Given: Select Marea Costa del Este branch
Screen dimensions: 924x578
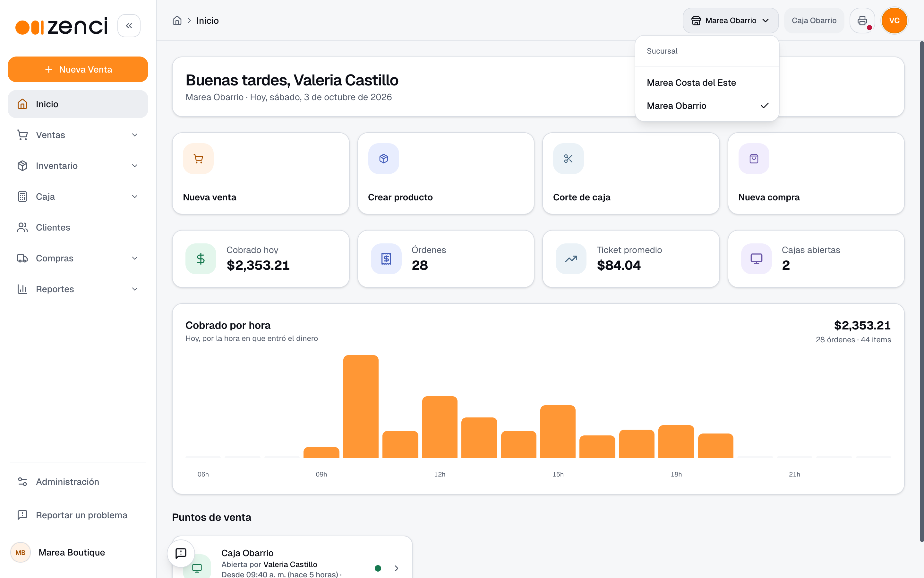Looking at the screenshot, I should click(x=707, y=83).
